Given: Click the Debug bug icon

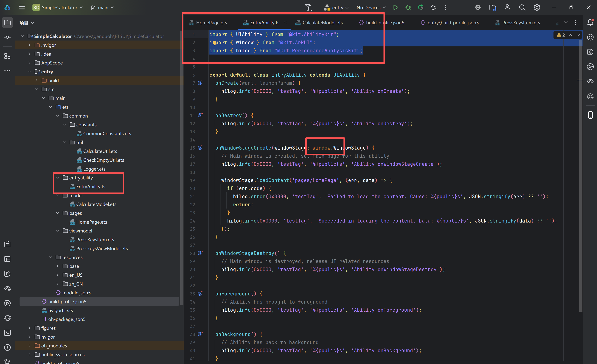Looking at the screenshot, I should coord(408,8).
